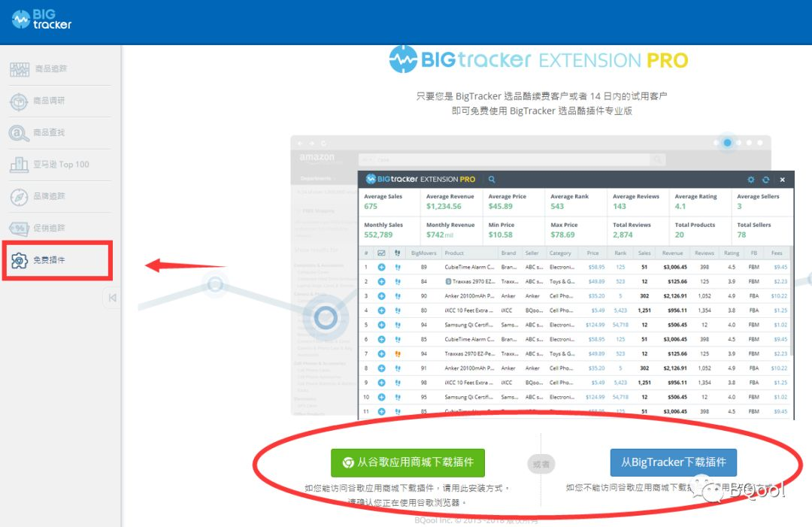Screen dimensions: 812x527
Task: Expand row 3 Anker 20100mAh plus icon
Action: point(381,296)
